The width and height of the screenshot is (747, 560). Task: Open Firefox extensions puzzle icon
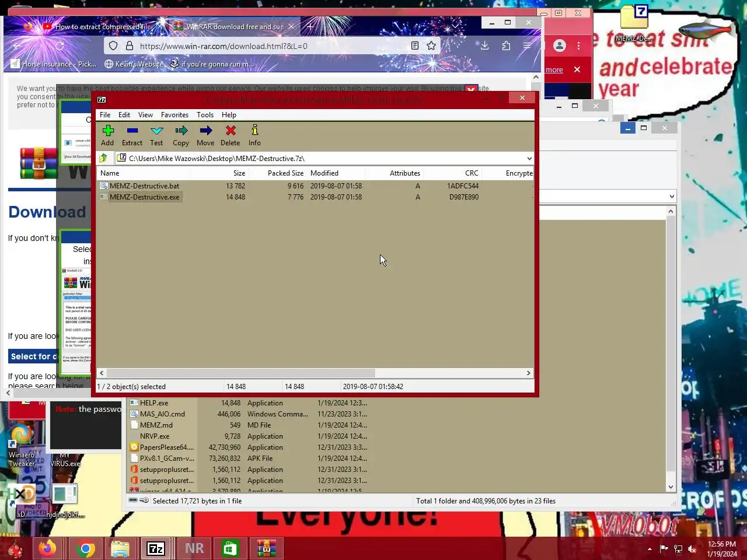coord(506,45)
